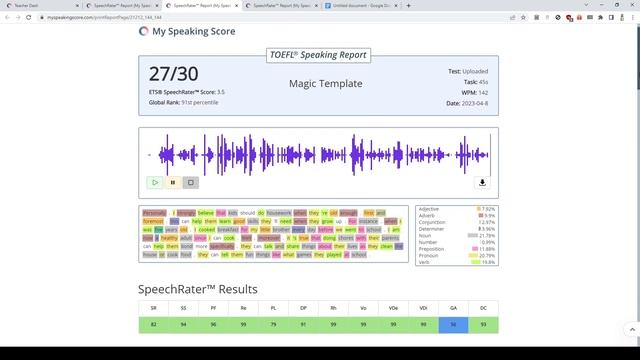Select the PL score cell 79
Screen dimensions: 640x360
273,325
